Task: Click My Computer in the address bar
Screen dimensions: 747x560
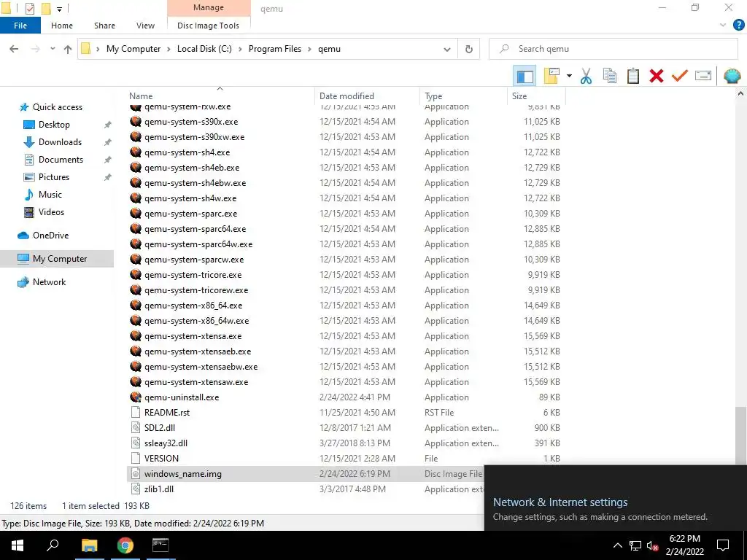Action: [133, 49]
